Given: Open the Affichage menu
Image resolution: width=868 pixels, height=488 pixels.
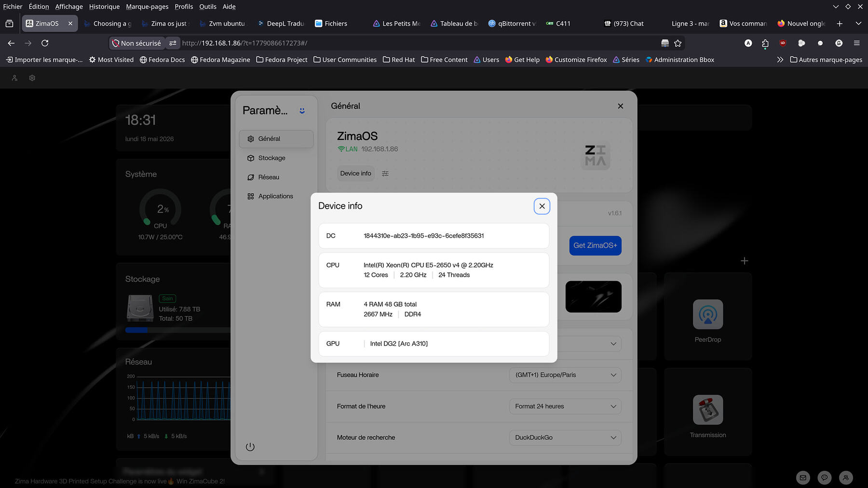Looking at the screenshot, I should point(69,7).
